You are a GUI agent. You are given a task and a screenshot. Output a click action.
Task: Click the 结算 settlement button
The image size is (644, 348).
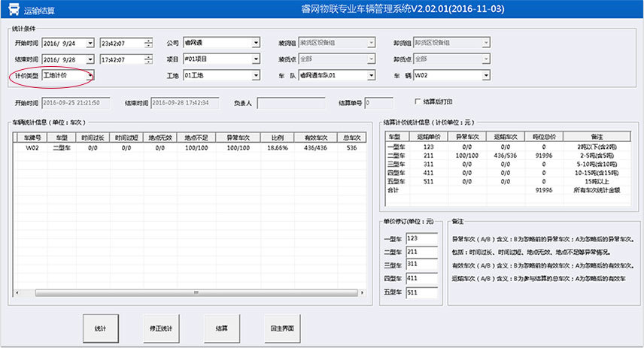(222, 328)
